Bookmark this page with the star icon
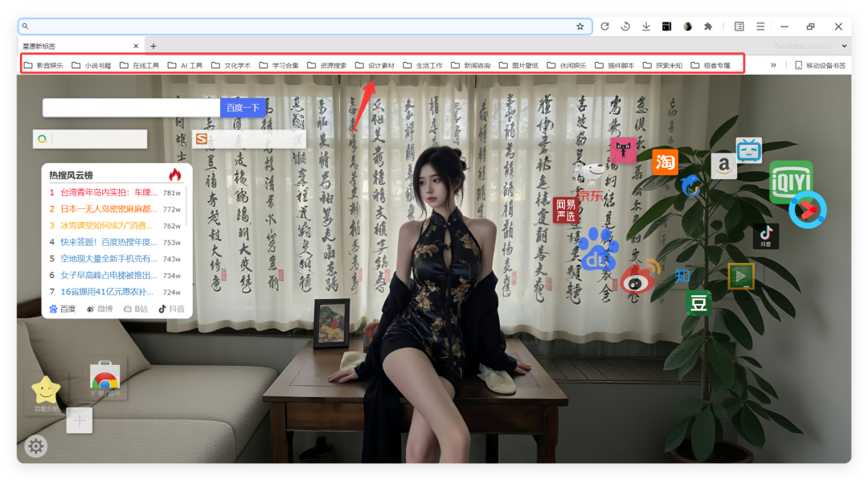 pyautogui.click(x=579, y=27)
